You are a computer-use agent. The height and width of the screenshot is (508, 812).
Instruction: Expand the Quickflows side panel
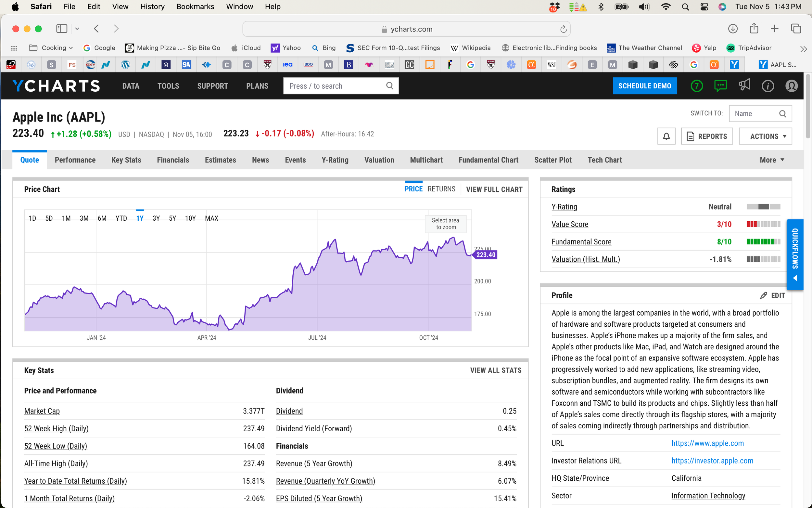pyautogui.click(x=794, y=254)
